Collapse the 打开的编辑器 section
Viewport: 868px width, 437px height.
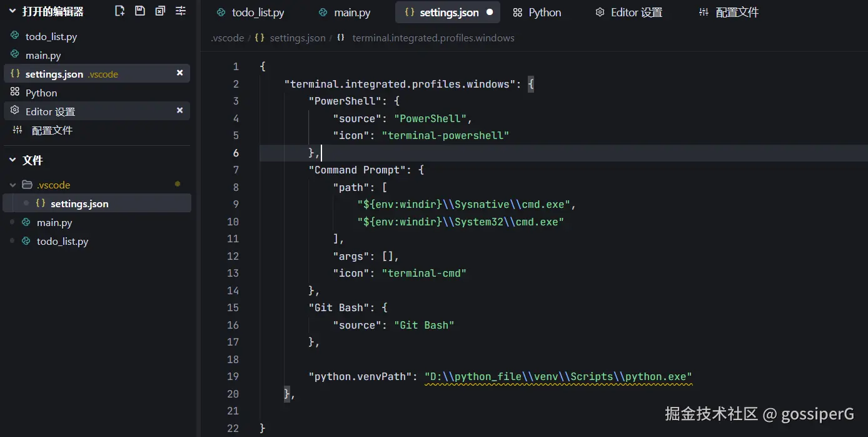(x=12, y=11)
